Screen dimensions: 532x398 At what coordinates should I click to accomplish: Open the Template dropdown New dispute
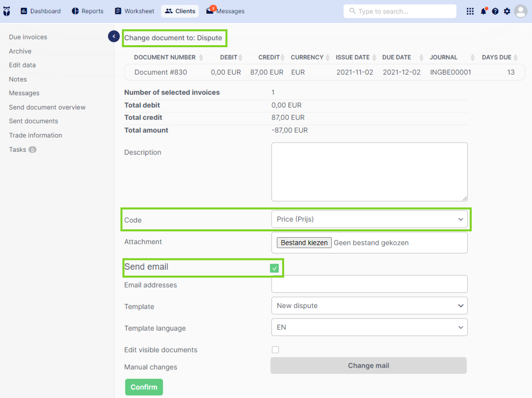coord(369,306)
